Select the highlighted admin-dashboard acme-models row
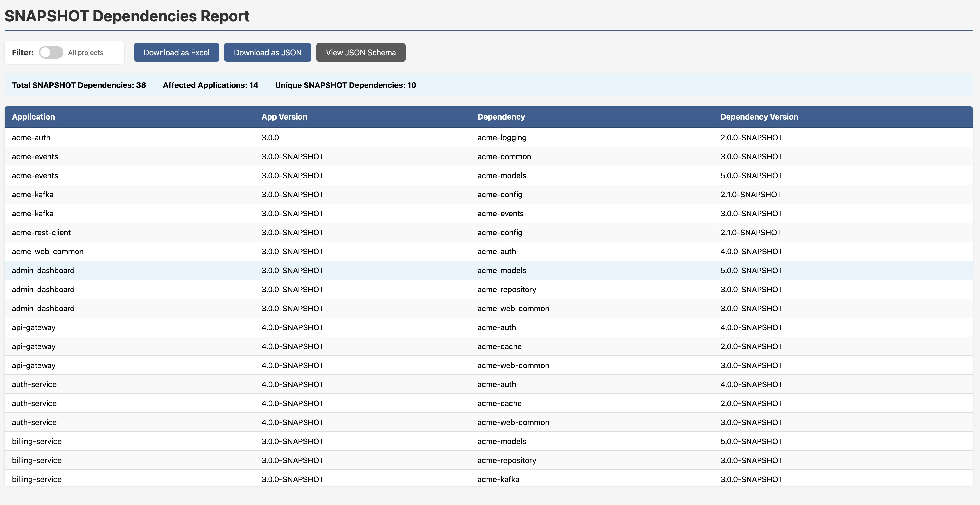Viewport: 980px width, 505px height. (266, 270)
